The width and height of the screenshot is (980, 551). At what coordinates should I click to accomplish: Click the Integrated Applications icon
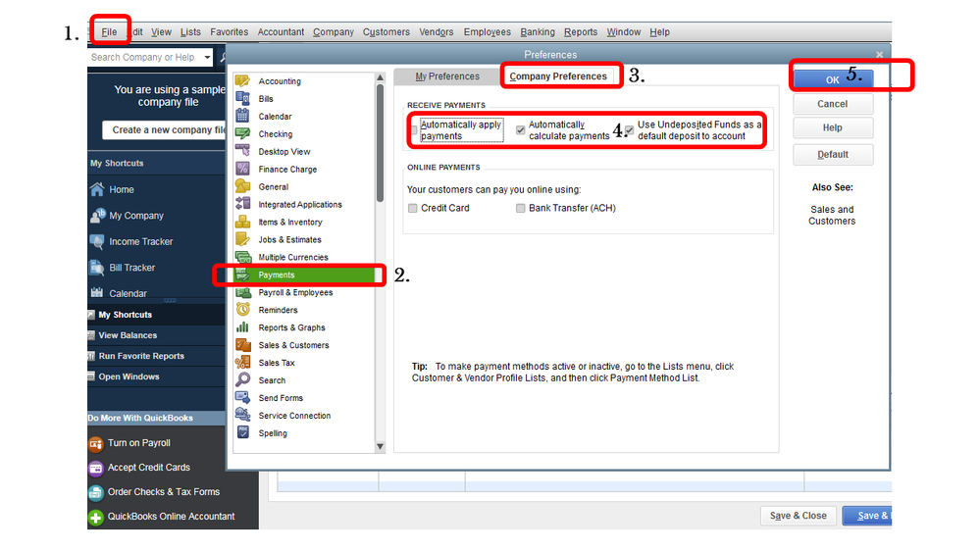click(x=242, y=204)
